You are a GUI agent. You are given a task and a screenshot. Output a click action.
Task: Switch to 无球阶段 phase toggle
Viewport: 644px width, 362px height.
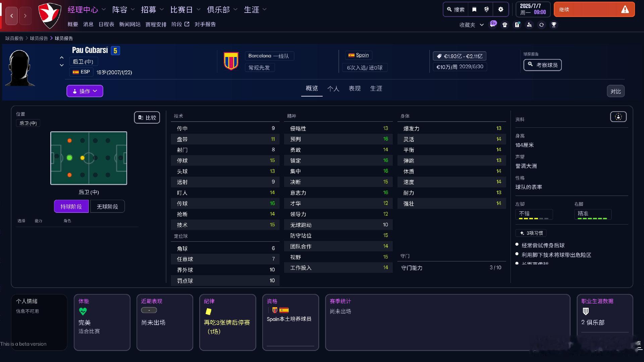point(107,206)
